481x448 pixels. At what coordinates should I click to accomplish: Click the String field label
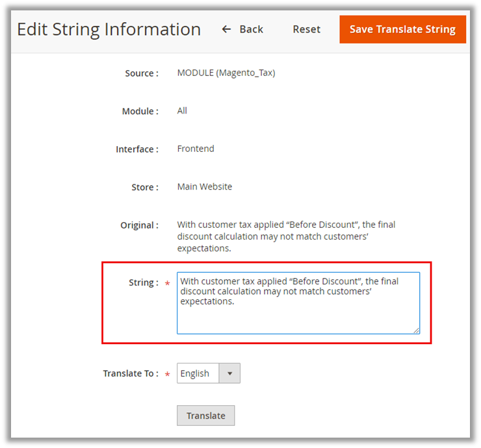click(143, 282)
